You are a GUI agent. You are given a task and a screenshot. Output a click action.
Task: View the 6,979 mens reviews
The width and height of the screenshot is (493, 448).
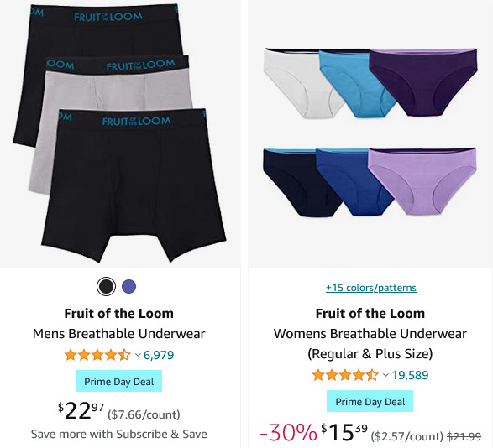coord(159,355)
